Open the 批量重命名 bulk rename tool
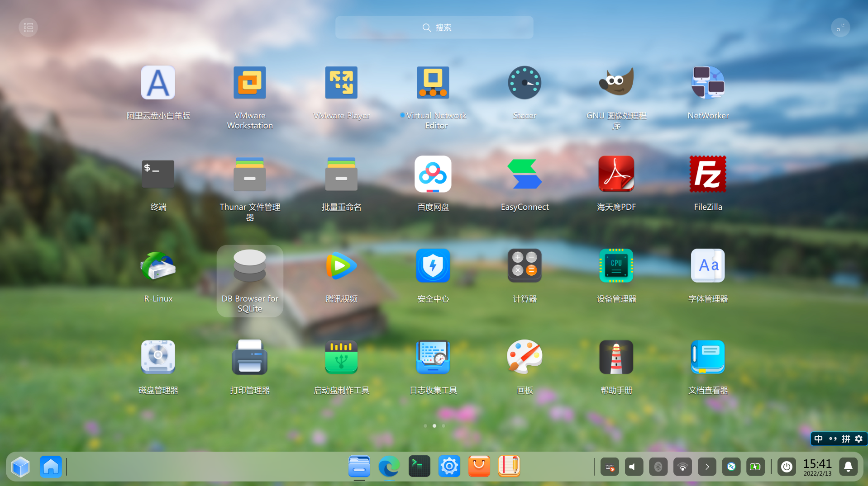Viewport: 868px width, 486px height. click(341, 174)
